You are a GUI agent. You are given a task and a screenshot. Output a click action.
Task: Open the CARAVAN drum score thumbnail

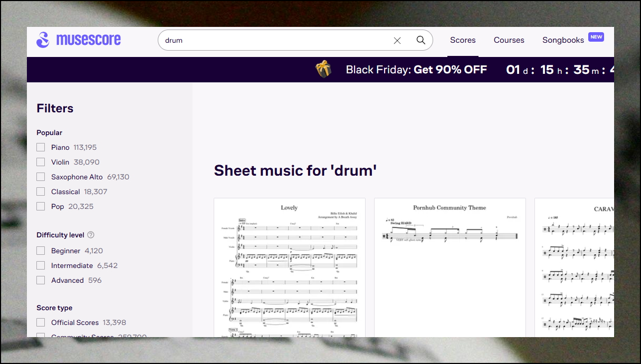(575, 268)
